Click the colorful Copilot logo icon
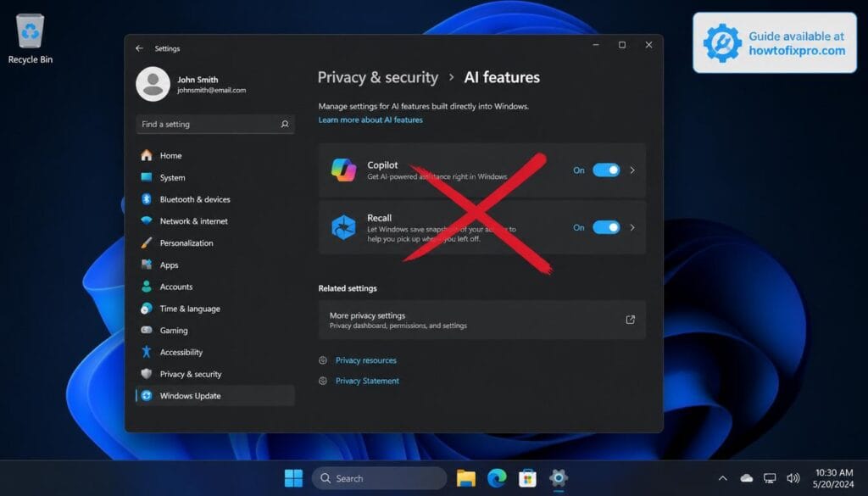The width and height of the screenshot is (868, 496). click(344, 170)
